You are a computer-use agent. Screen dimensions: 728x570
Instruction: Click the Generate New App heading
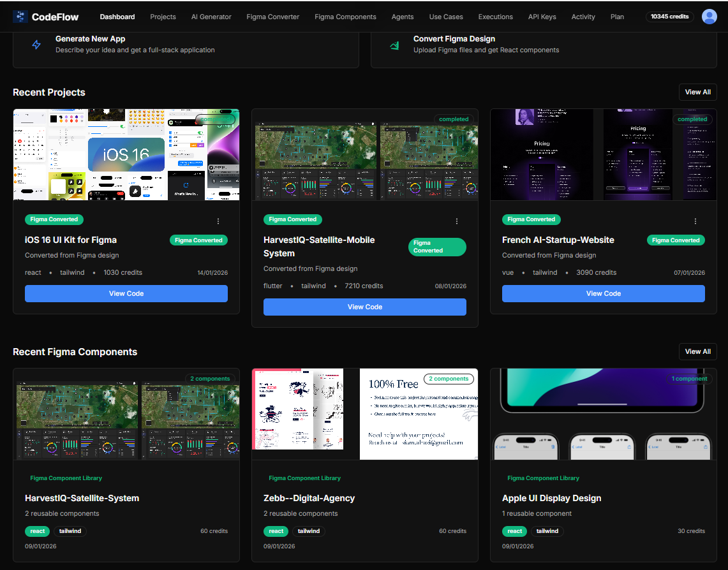tap(91, 39)
